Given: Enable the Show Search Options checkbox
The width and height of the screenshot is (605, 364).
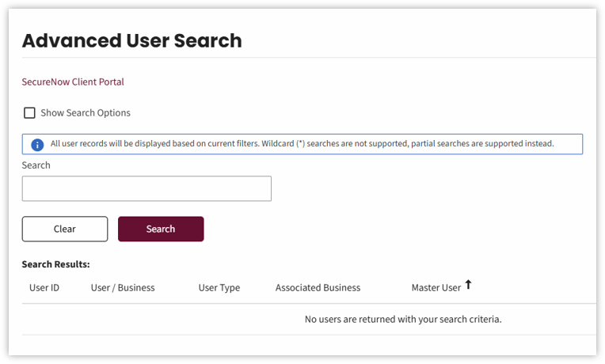Looking at the screenshot, I should coord(29,113).
